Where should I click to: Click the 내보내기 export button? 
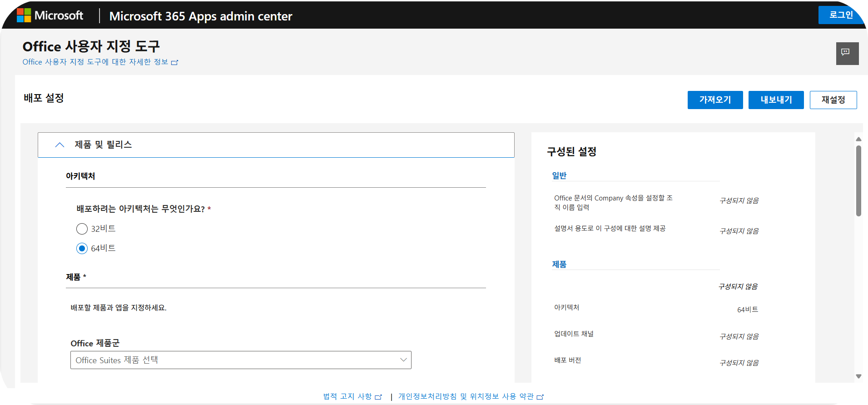(x=776, y=100)
